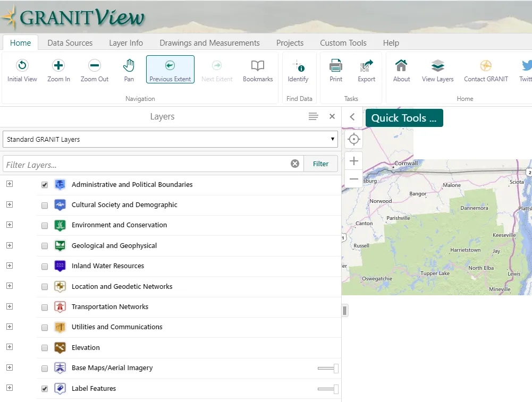This screenshot has width=532, height=402.
Task: Go back with Previous Extent
Action: pyautogui.click(x=170, y=70)
